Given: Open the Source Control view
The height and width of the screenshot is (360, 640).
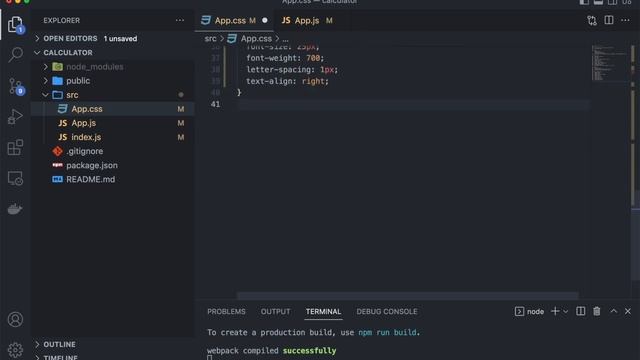Looking at the screenshot, I should (x=16, y=86).
